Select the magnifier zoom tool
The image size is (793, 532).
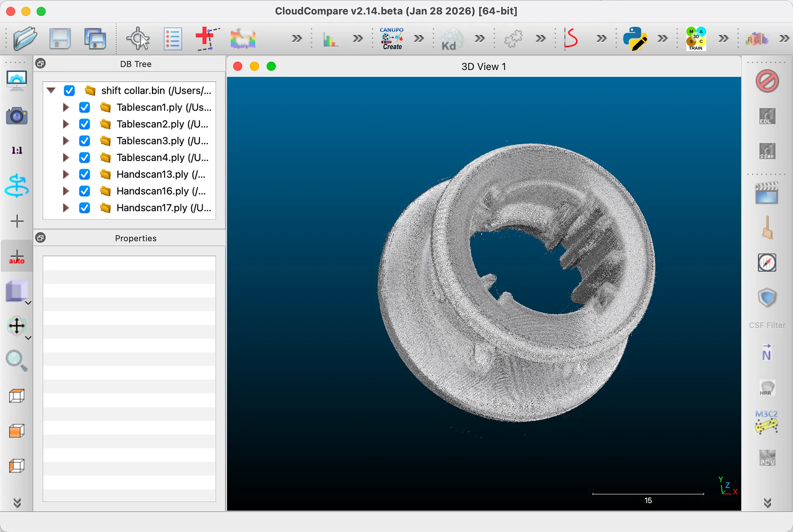(x=17, y=361)
